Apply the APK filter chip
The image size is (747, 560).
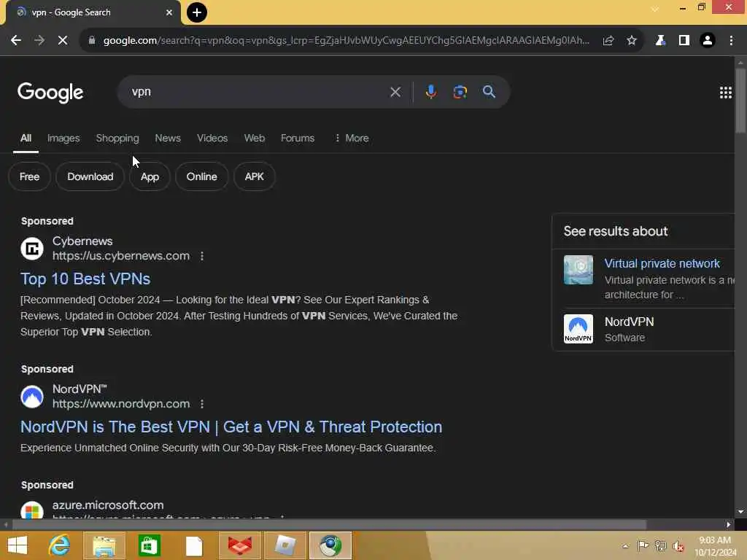(x=255, y=176)
